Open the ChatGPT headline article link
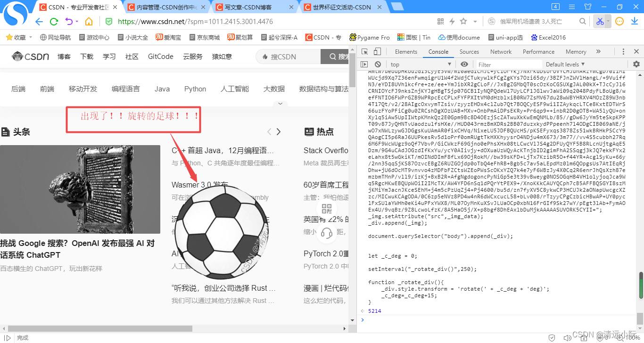Viewport: 644px width, 343px height. [x=77, y=249]
